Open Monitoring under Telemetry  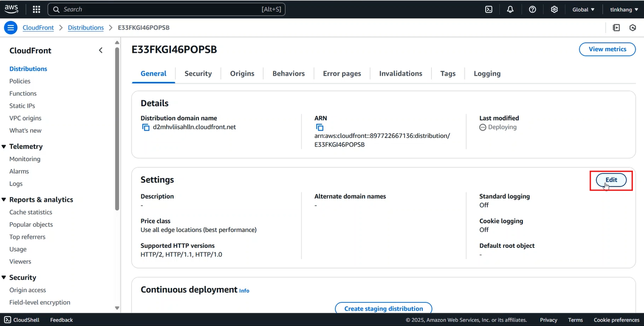click(x=25, y=159)
